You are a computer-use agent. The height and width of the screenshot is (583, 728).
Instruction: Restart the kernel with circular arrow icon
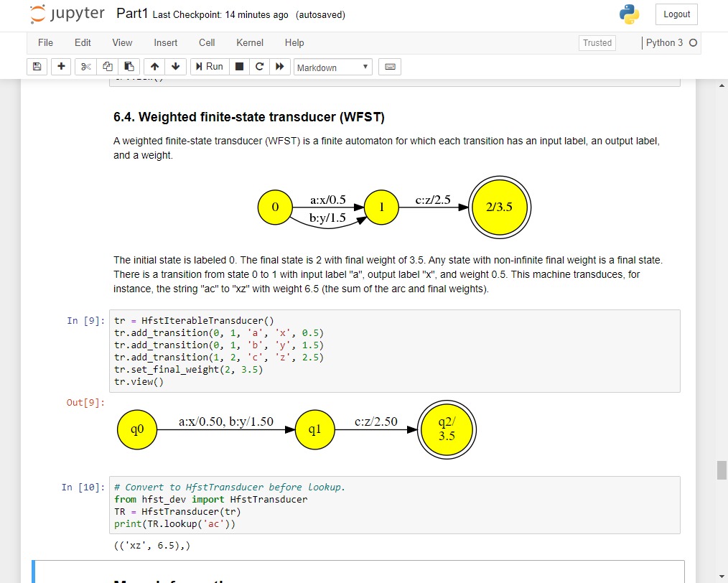(260, 67)
